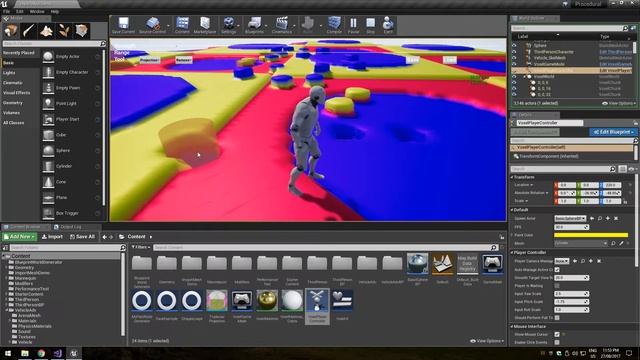Open Source Control from the toolbar
This screenshot has height=360, width=640.
(x=153, y=24)
